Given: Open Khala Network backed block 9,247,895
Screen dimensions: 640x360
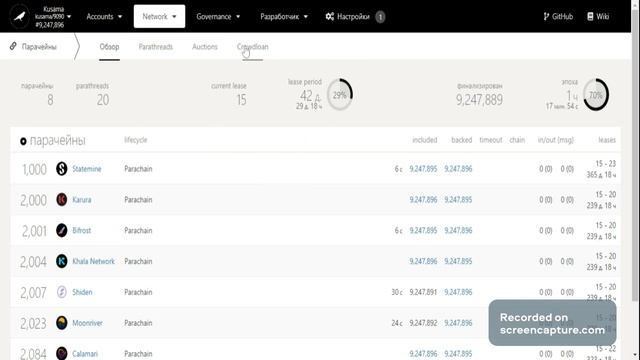Looking at the screenshot, I should [x=458, y=262].
